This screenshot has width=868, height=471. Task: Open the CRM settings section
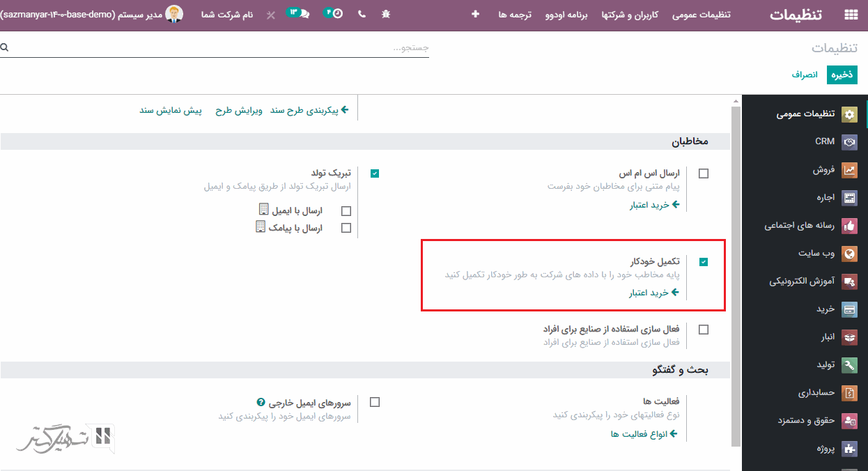(826, 141)
